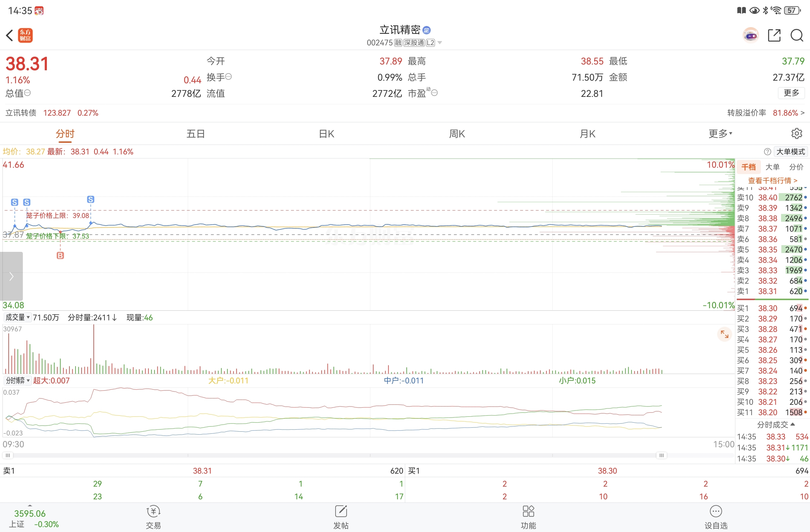Image resolution: width=810 pixels, height=532 pixels.
Task: Tap the 超大:0.007 indicator value
Action: [x=51, y=380]
